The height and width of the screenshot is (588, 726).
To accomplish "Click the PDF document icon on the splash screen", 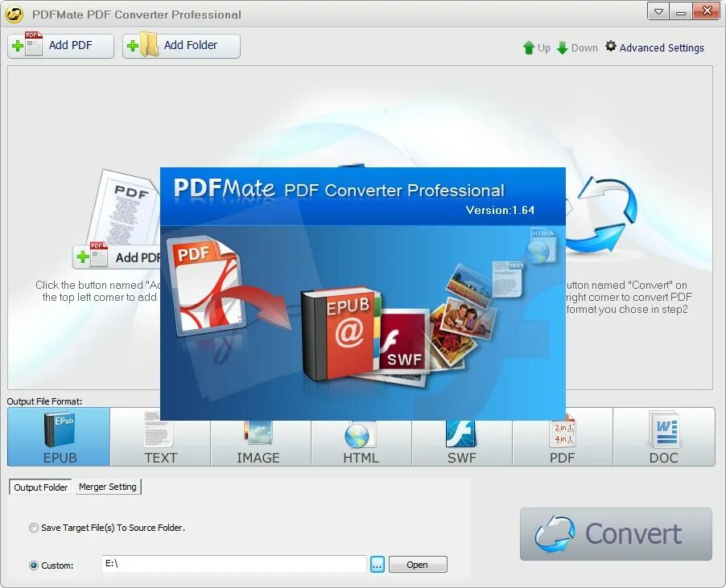I will pyautogui.click(x=207, y=286).
